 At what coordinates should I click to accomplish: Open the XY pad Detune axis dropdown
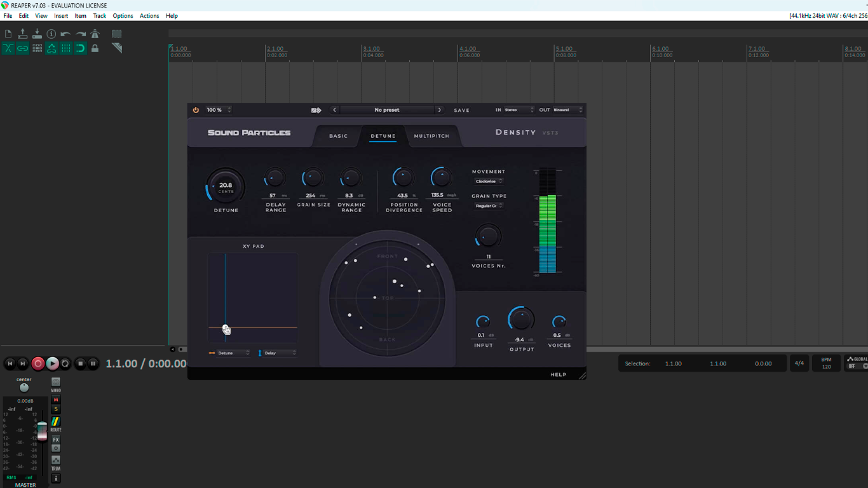234,353
